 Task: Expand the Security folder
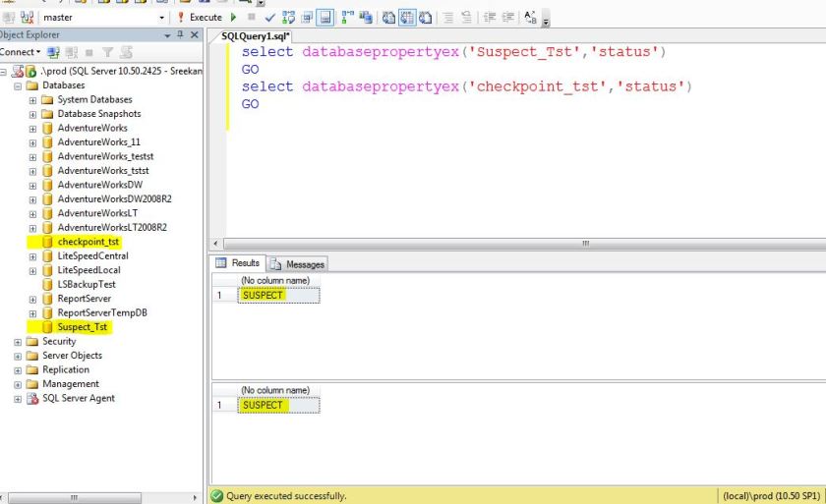coord(18,342)
